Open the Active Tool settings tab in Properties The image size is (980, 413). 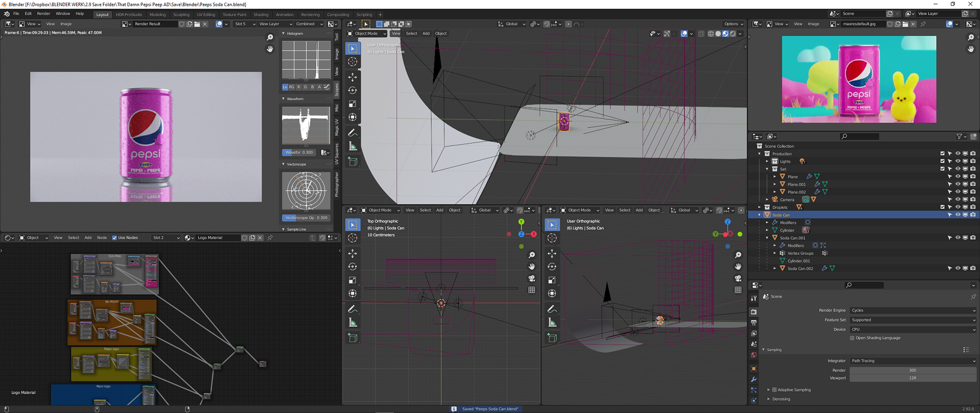(754, 298)
